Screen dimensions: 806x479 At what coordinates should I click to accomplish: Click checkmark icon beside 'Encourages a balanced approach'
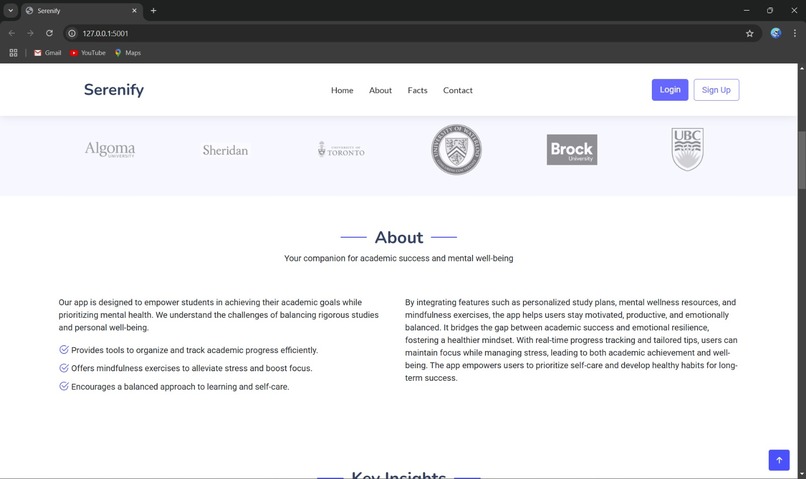pos(64,386)
